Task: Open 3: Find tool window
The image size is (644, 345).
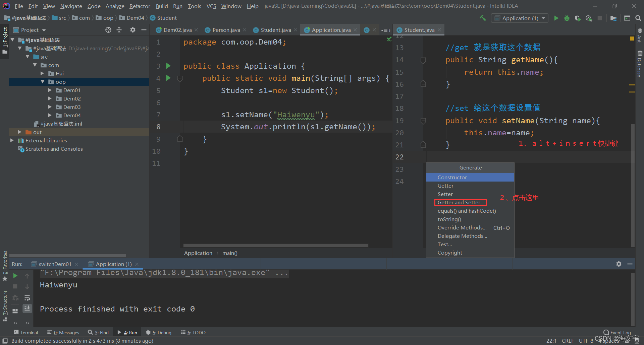Action: click(98, 333)
